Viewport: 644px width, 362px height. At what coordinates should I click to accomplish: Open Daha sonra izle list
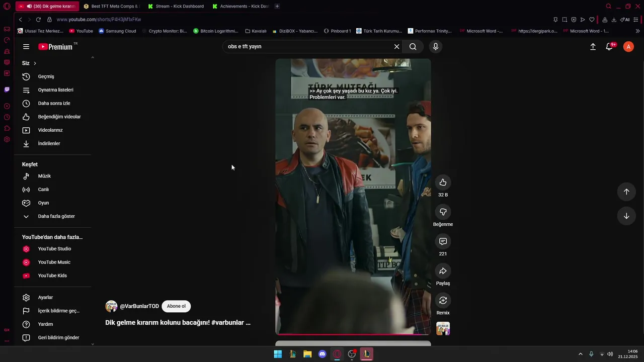click(53, 104)
